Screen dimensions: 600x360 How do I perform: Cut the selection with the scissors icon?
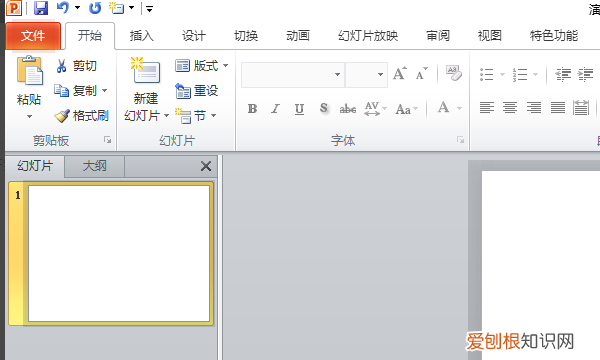click(76, 66)
